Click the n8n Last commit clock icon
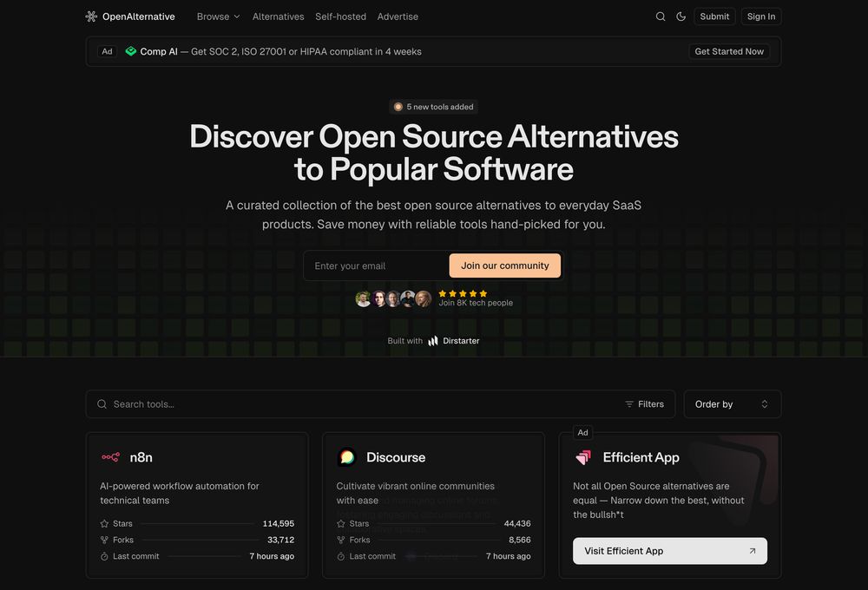The image size is (868, 590). [104, 556]
